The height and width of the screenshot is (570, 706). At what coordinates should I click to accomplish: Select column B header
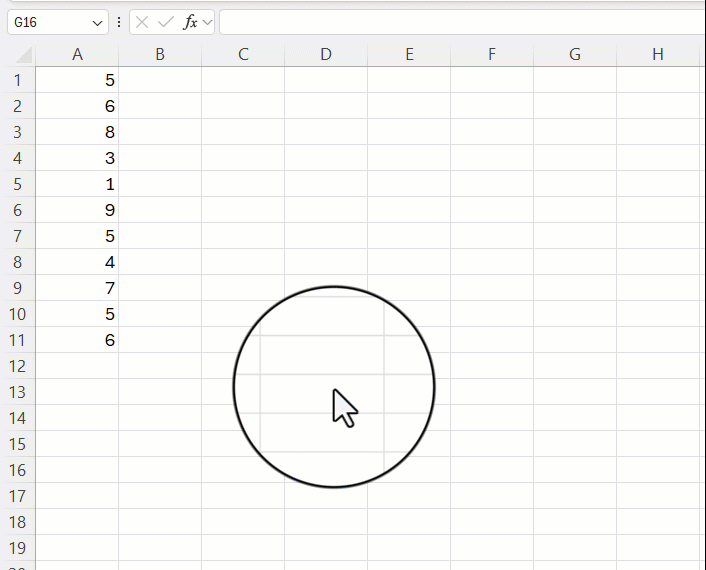click(160, 54)
